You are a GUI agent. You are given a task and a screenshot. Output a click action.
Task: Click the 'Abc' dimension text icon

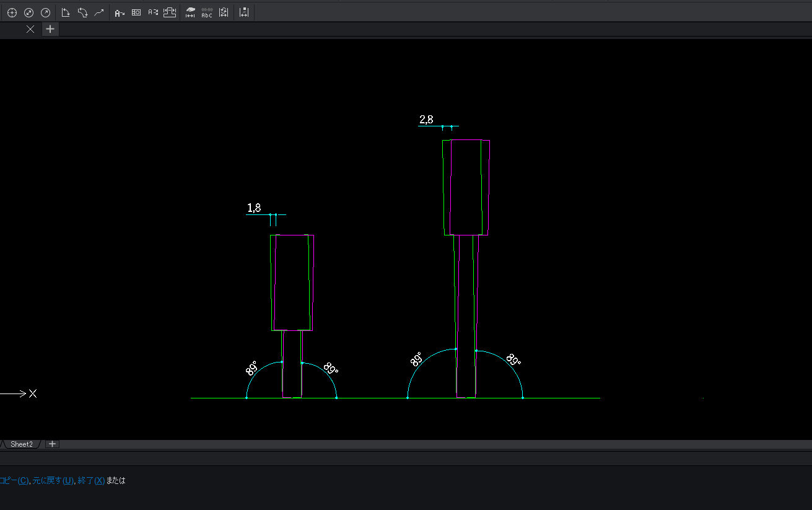pos(207,12)
